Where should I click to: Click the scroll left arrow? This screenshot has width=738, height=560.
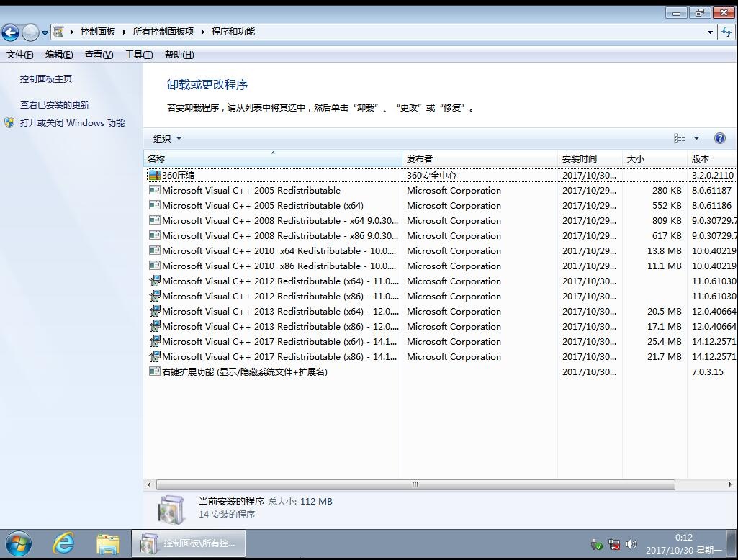[149, 484]
